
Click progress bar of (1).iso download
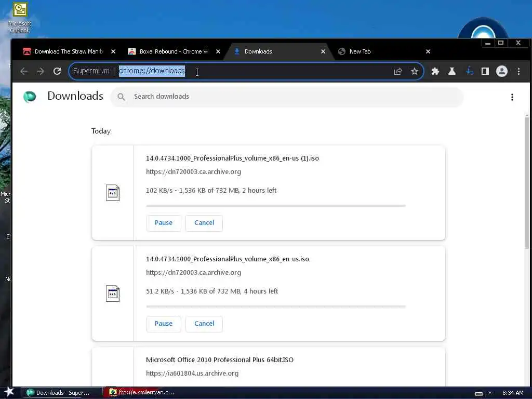(276, 206)
